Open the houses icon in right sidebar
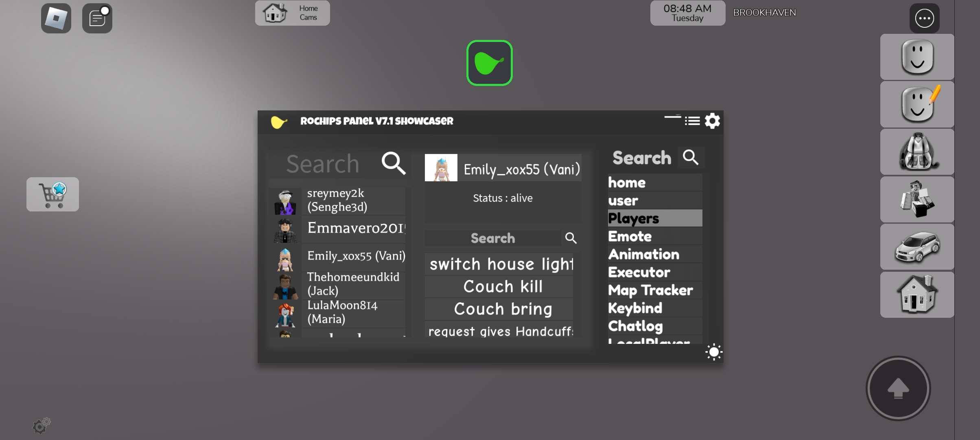This screenshot has height=440, width=980. point(917,295)
